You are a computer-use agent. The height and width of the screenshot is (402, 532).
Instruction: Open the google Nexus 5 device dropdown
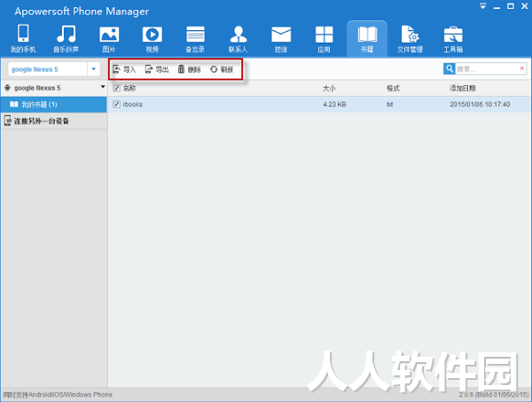pos(94,69)
